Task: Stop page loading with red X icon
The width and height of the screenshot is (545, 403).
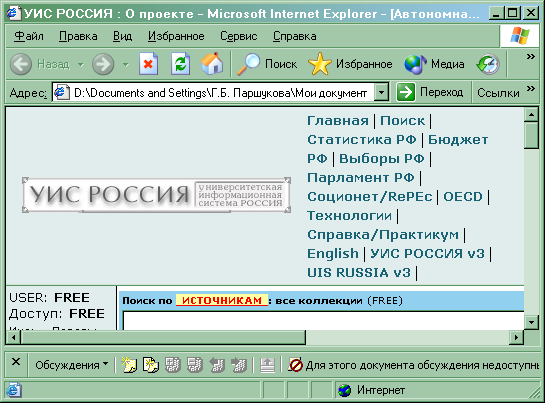Action: tap(148, 64)
